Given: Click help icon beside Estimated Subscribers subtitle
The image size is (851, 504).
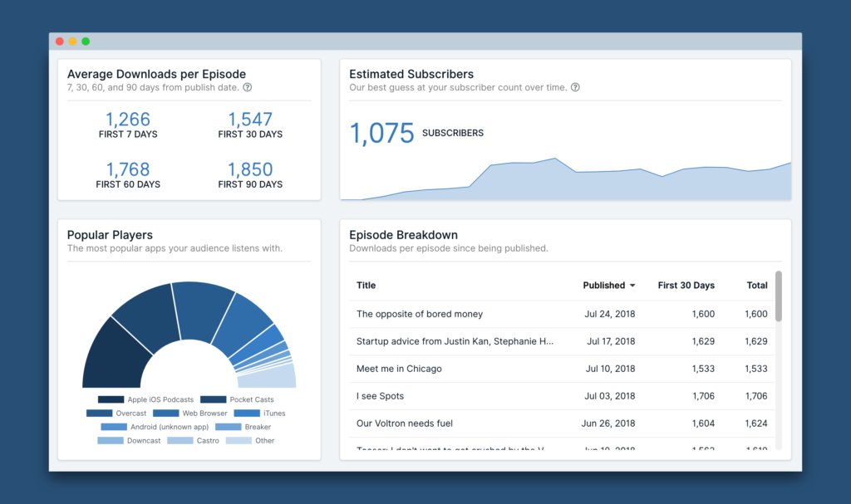Looking at the screenshot, I should point(575,87).
